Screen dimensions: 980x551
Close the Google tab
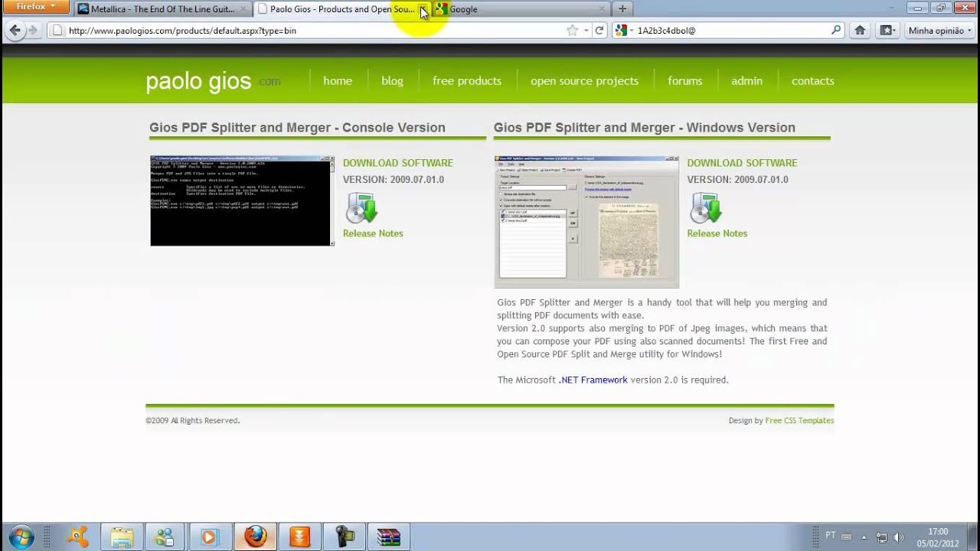[x=602, y=9]
